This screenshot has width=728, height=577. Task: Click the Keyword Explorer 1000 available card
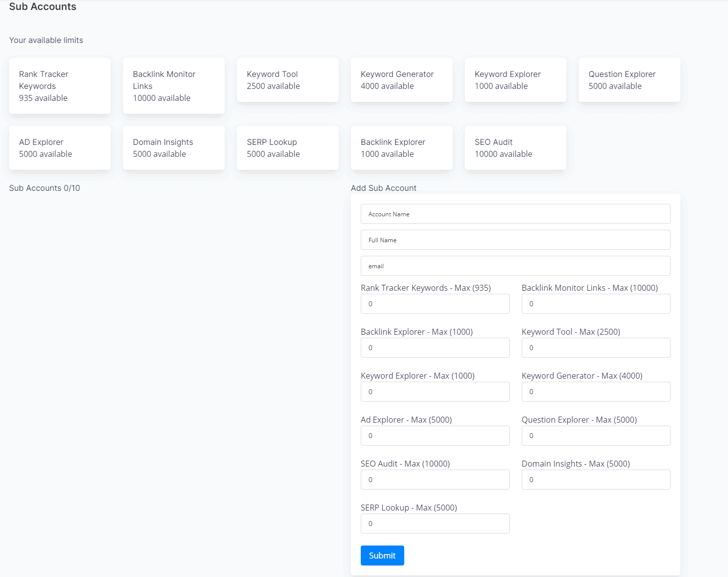coord(516,80)
